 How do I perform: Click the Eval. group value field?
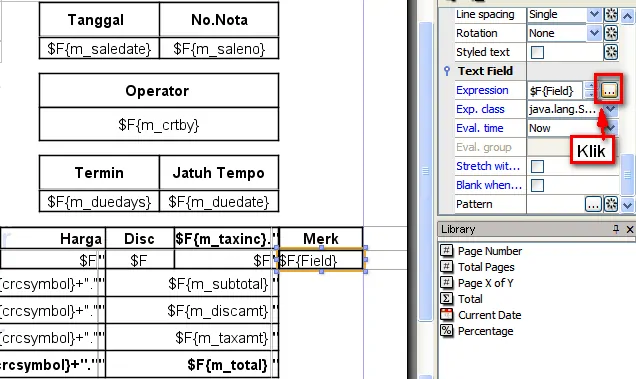click(573, 147)
